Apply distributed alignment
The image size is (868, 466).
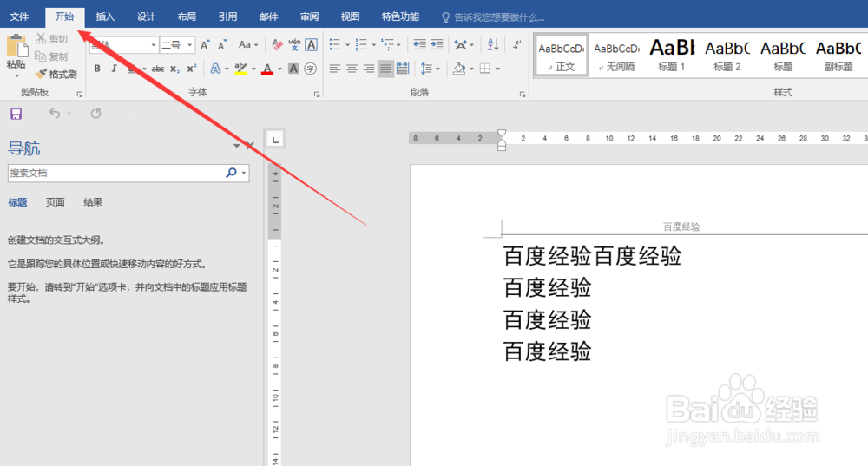point(403,69)
